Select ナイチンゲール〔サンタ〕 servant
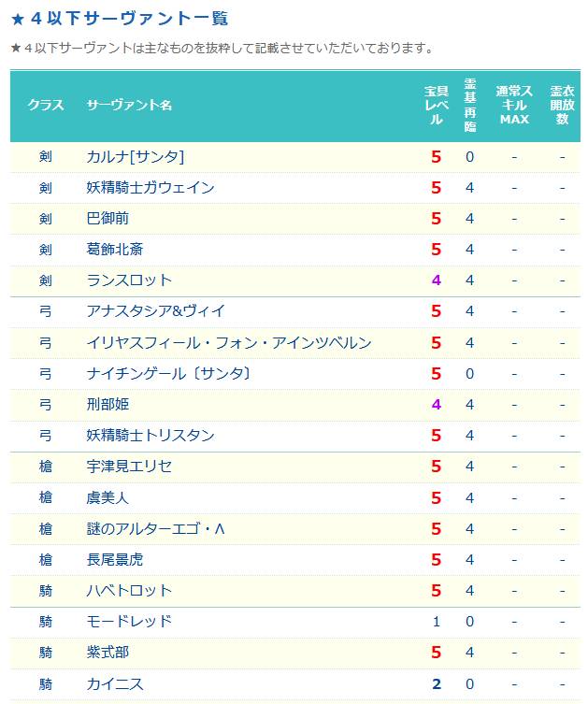 pos(168,374)
